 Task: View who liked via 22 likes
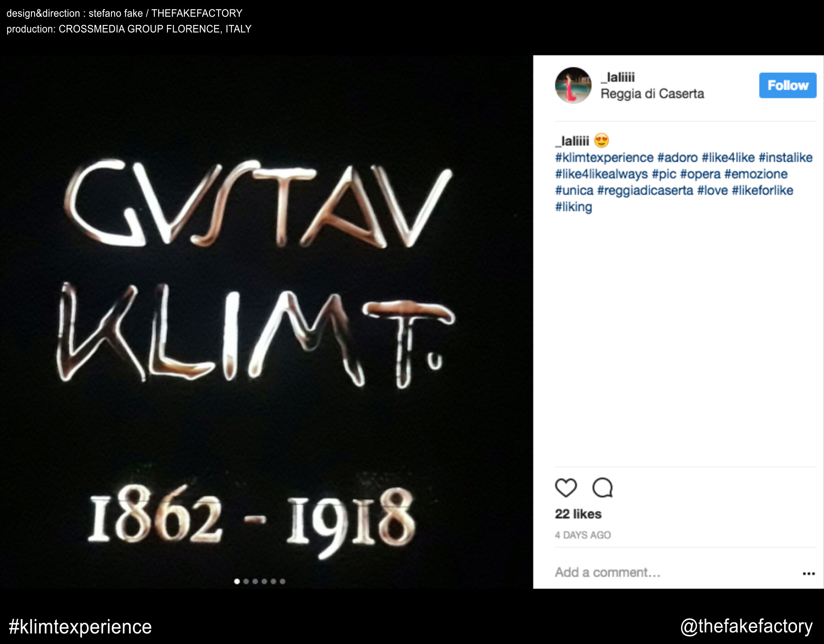(x=578, y=514)
